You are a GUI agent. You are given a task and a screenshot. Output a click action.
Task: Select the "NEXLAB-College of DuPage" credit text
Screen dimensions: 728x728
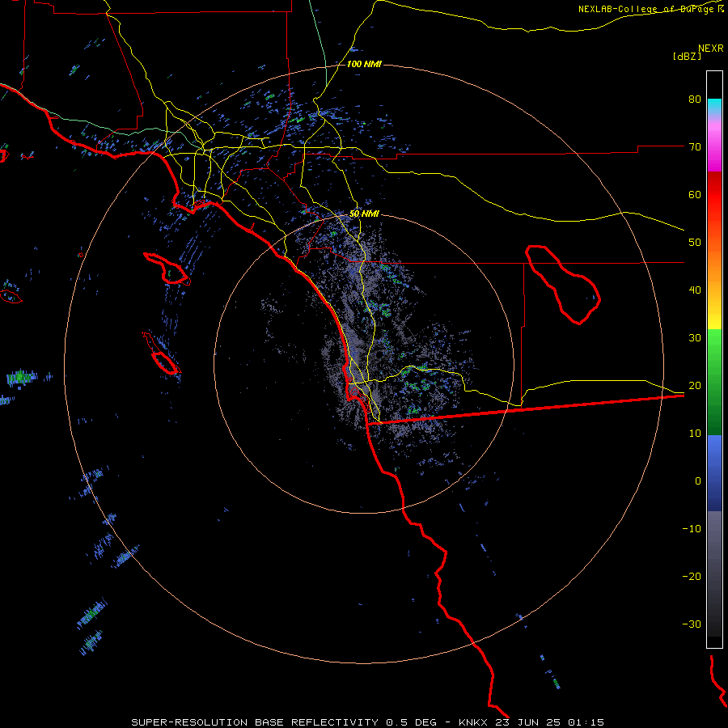coord(647,9)
